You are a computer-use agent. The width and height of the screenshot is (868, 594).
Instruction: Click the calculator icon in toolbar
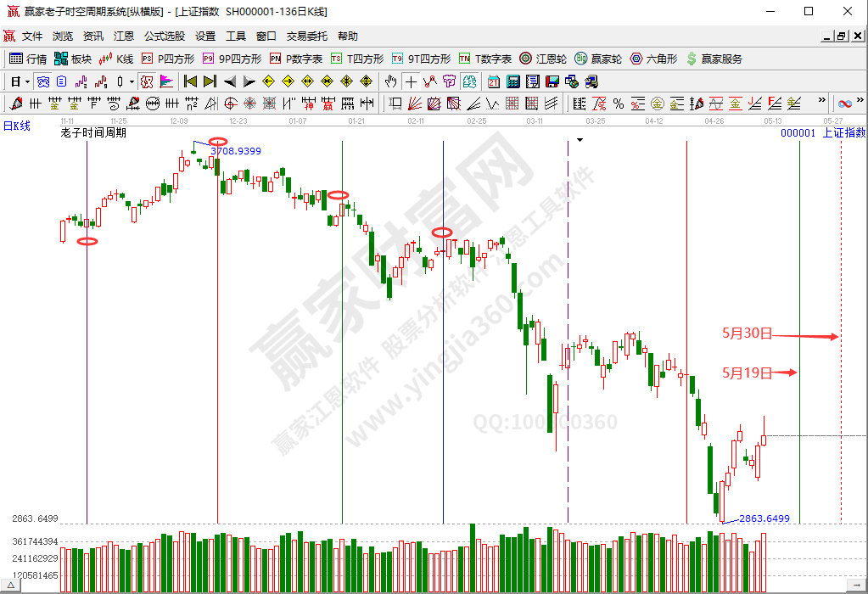pos(512,81)
